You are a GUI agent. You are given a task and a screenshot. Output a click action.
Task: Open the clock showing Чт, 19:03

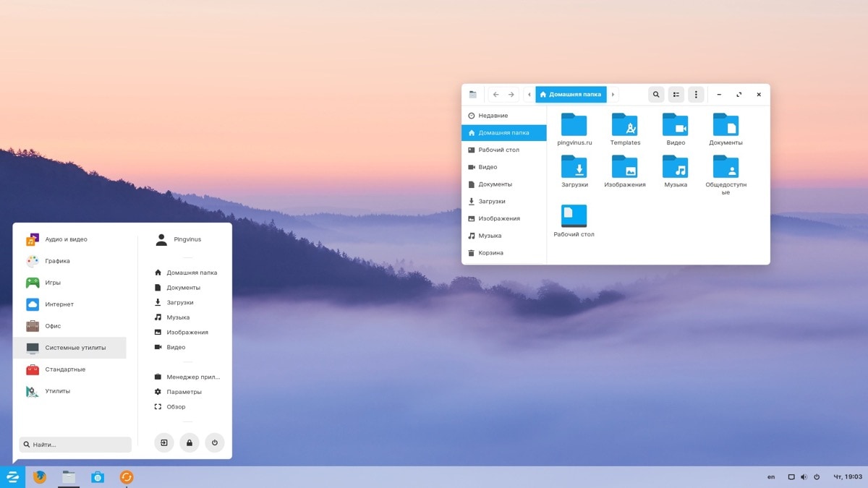(848, 477)
